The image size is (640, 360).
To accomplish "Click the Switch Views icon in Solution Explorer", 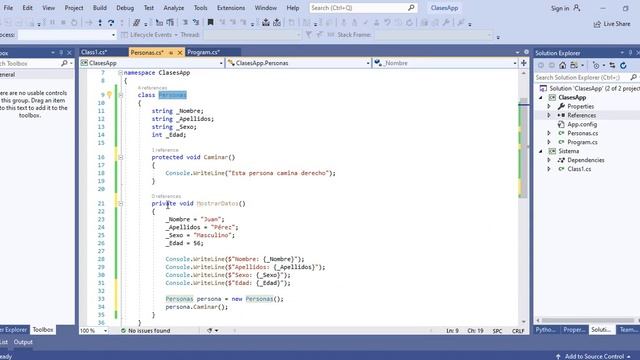I will click(x=574, y=65).
